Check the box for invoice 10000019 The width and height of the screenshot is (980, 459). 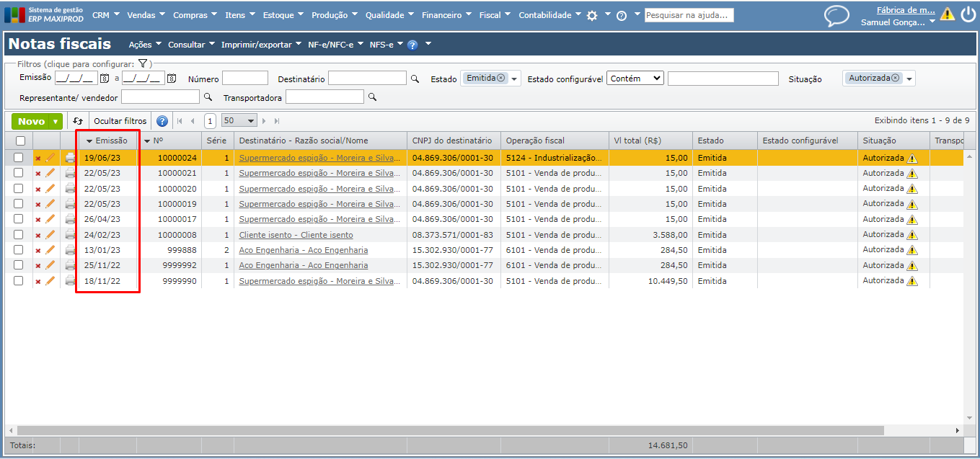pos(19,204)
